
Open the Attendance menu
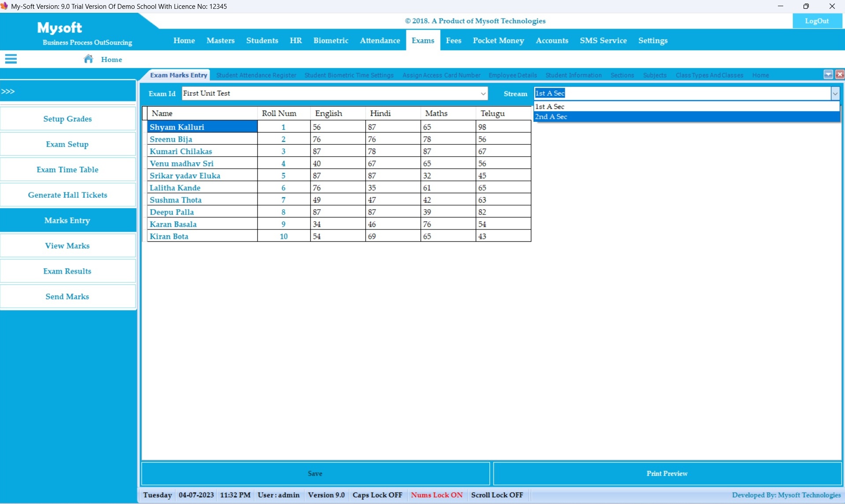(379, 41)
